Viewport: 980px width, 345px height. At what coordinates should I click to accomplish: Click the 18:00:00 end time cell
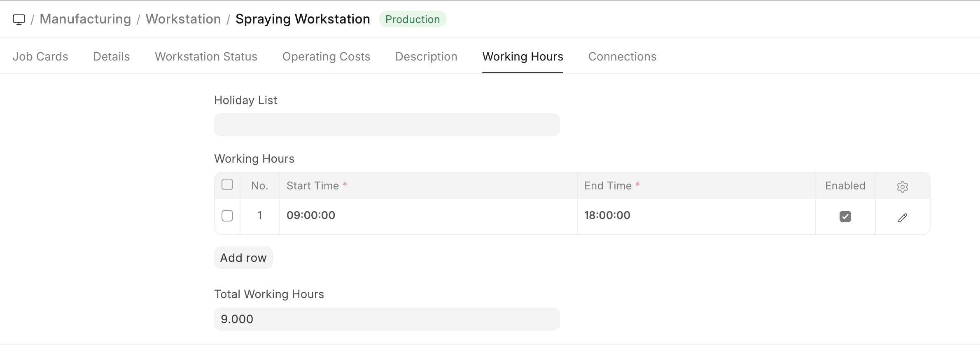click(696, 215)
